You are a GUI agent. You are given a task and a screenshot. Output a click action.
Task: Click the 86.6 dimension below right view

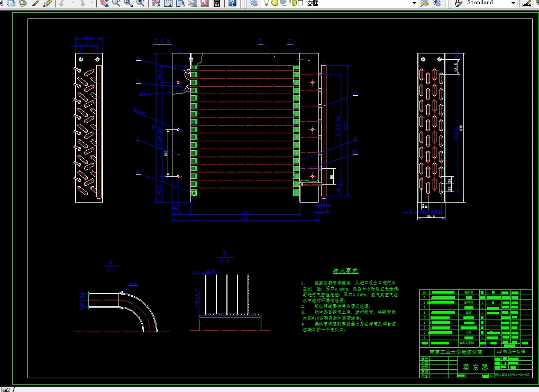(431, 216)
